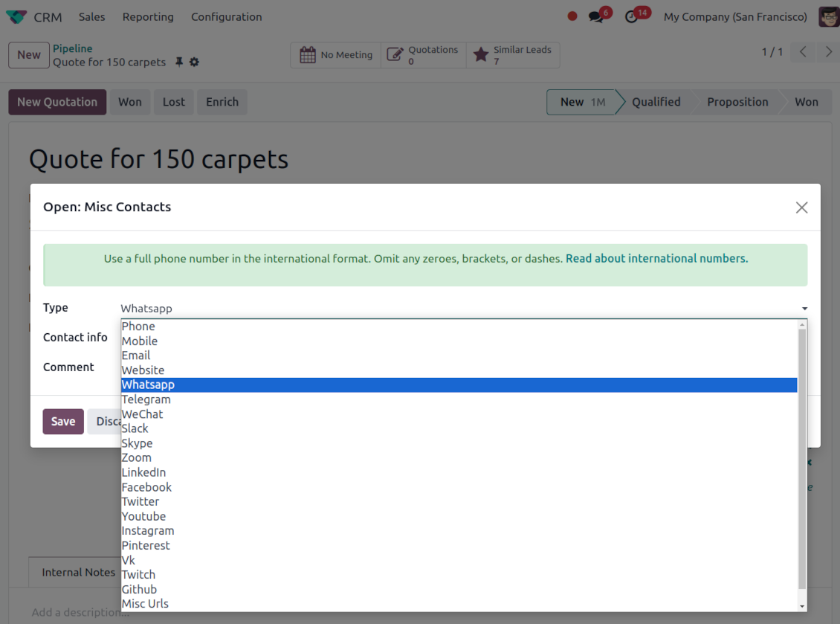The width and height of the screenshot is (840, 624).
Task: Choose Twitter option in list
Action: pyautogui.click(x=459, y=502)
